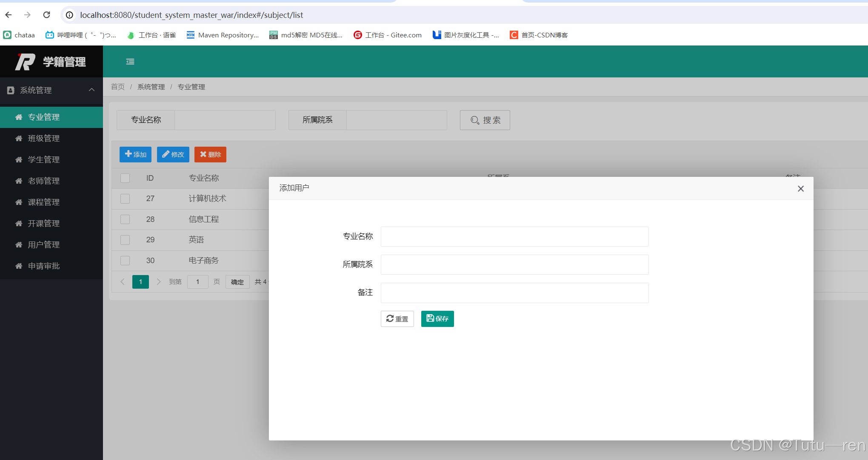Collapse the 系统管理 menu chevron
868x460 pixels.
(91, 90)
